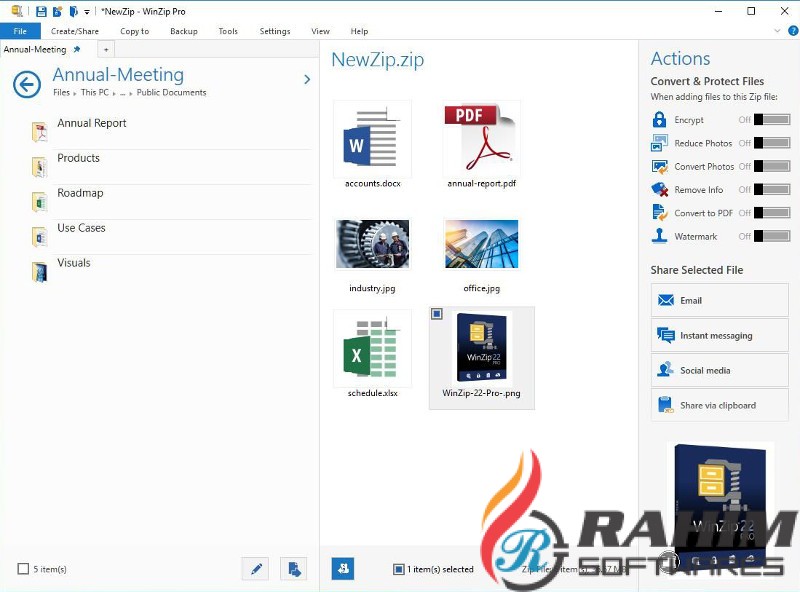Collapse the ribbon with the chevron

777,31
